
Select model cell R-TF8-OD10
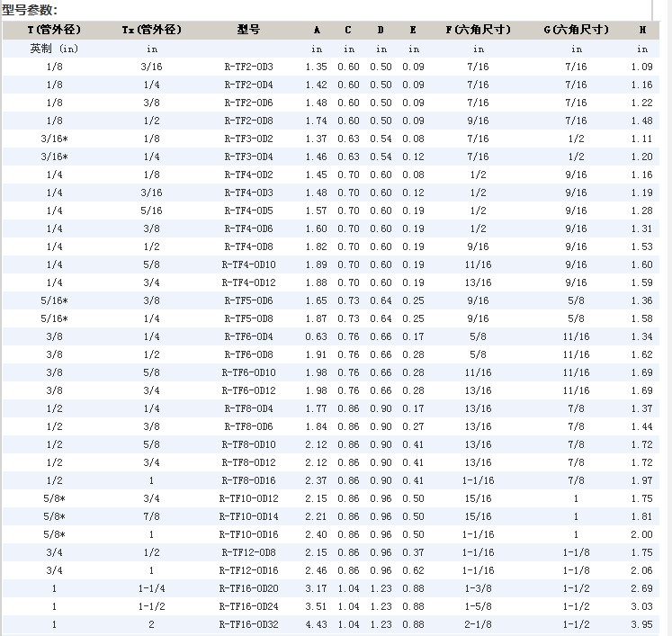pos(248,445)
